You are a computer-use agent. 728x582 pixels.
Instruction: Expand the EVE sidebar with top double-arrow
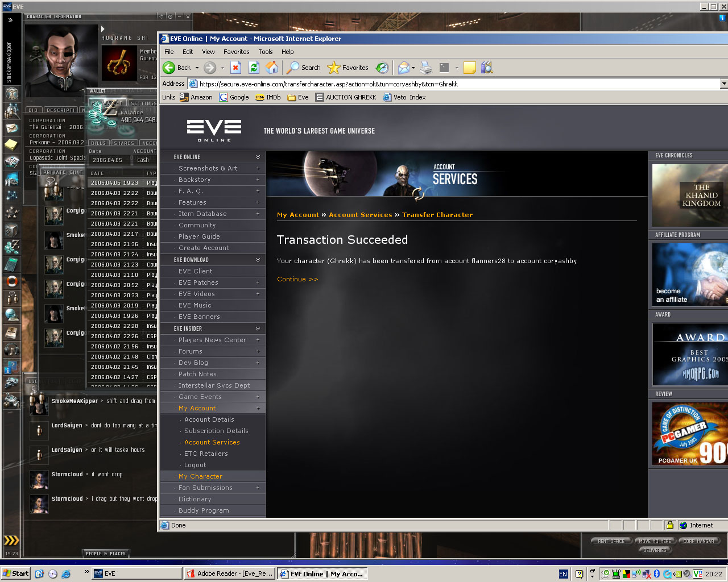10,20
